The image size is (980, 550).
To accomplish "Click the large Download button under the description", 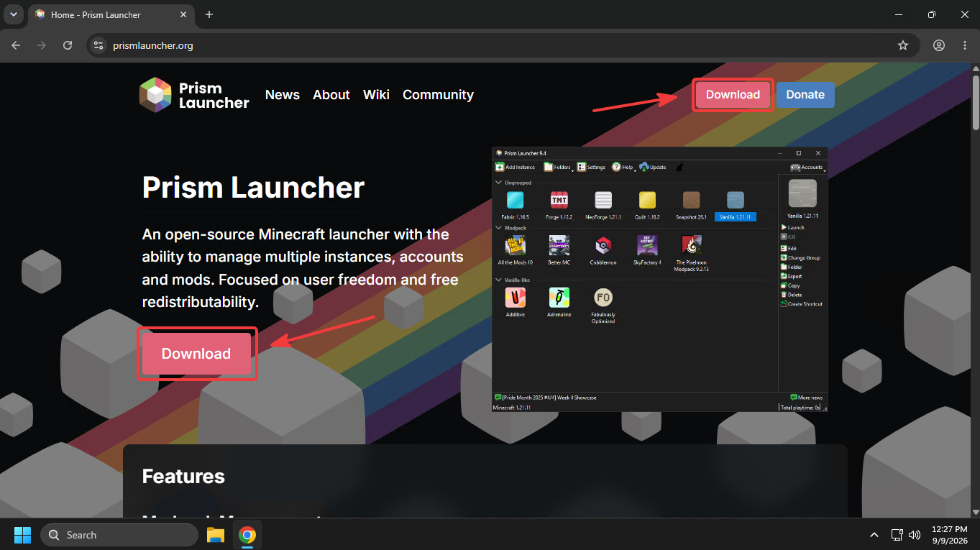I will coord(196,354).
